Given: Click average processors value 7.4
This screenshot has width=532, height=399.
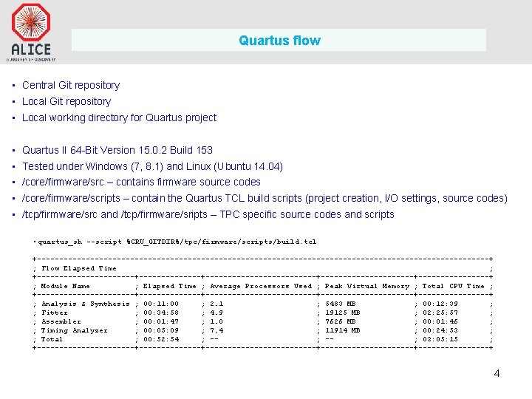Looking at the screenshot, I should (x=216, y=330).
